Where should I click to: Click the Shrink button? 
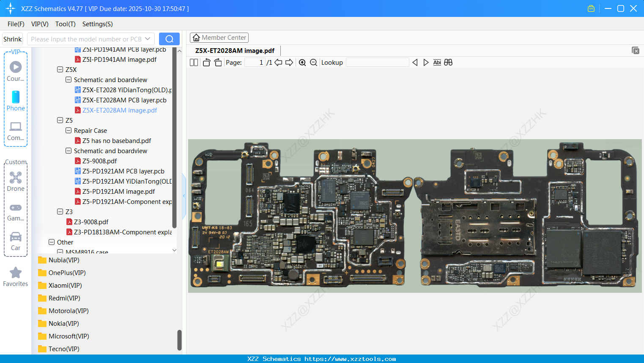pyautogui.click(x=13, y=39)
